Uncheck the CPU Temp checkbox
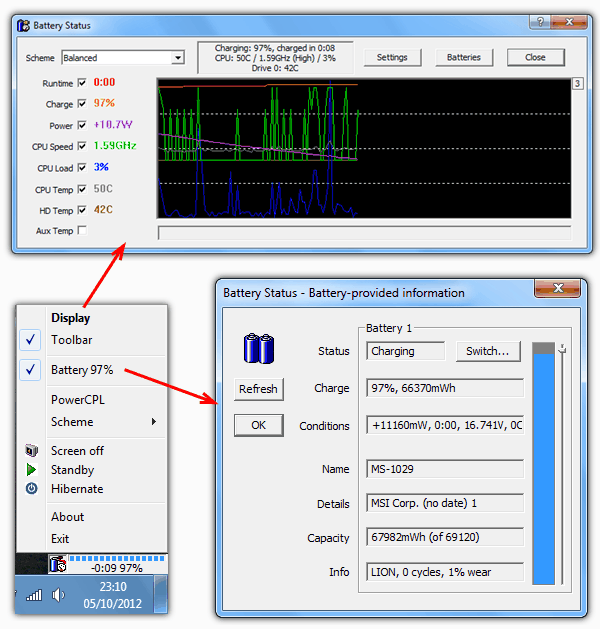This screenshot has height=629, width=600. 82,189
